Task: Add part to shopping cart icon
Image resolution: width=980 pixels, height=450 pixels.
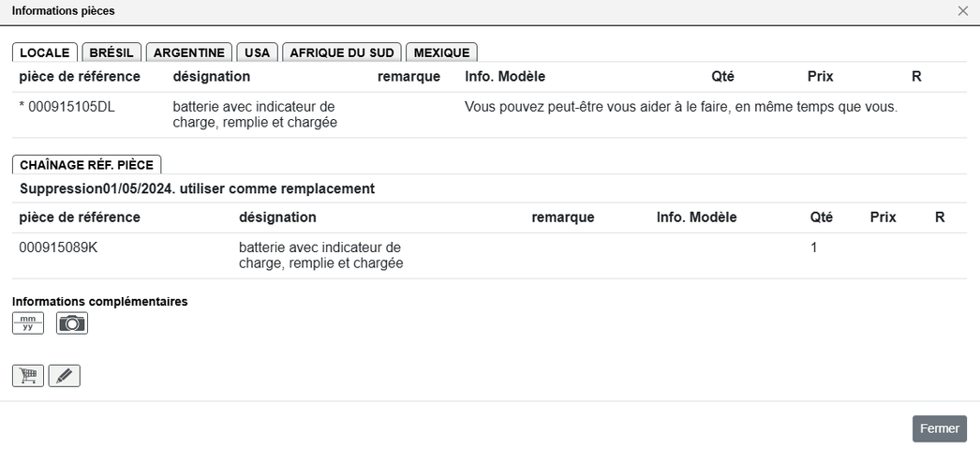Action: point(28,376)
